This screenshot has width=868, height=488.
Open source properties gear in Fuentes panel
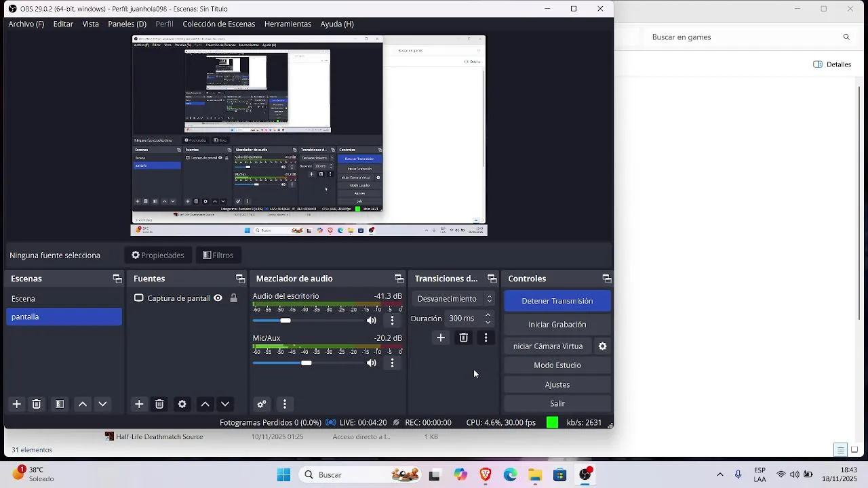tap(182, 404)
